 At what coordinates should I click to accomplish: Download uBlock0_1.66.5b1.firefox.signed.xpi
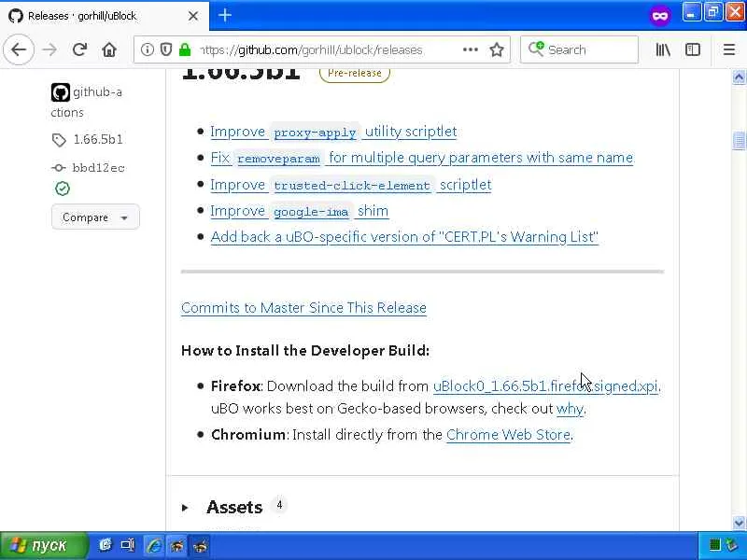click(x=545, y=385)
